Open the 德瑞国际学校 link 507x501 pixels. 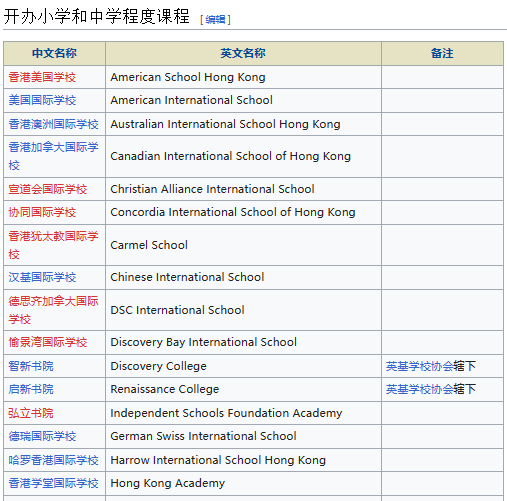(42, 436)
